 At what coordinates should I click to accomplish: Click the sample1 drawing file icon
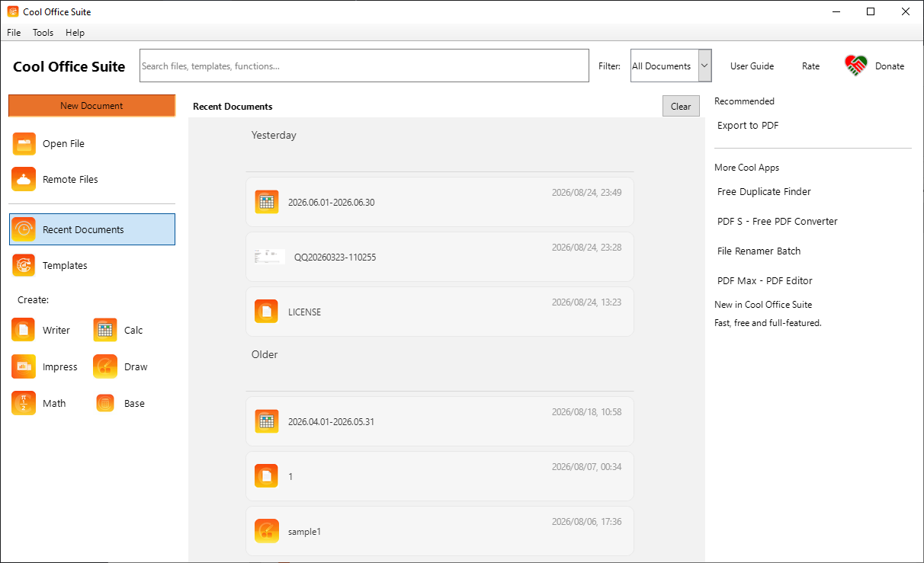[267, 531]
